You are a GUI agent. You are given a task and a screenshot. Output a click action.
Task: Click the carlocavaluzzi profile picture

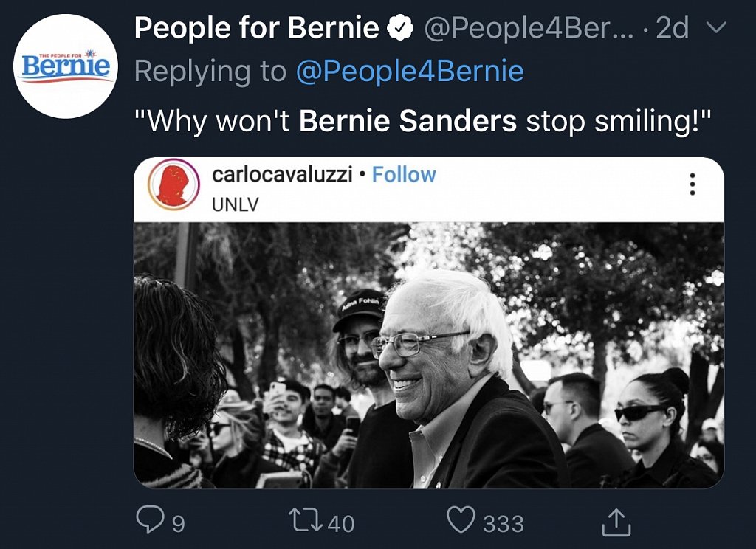173,184
